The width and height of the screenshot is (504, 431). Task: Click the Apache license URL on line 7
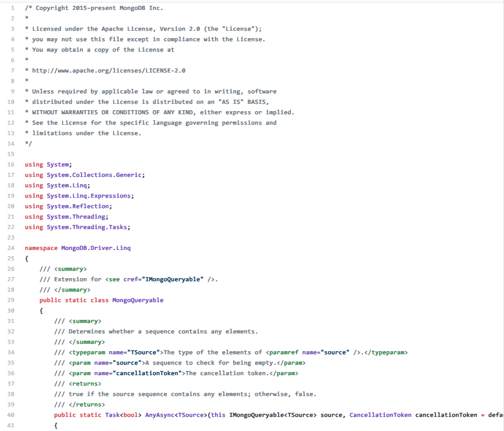tap(108, 70)
